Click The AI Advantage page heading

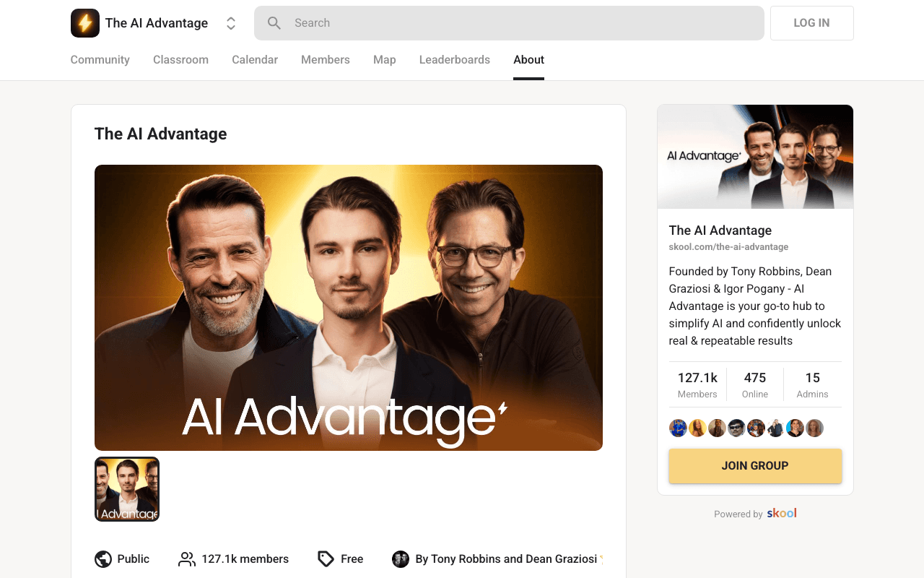point(161,134)
